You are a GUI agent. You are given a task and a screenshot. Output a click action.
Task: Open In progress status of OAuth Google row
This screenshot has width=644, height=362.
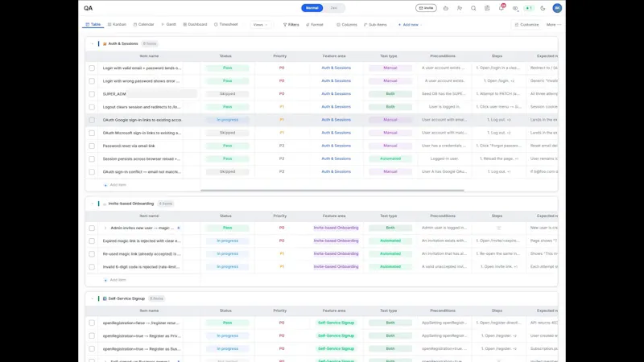(x=228, y=120)
